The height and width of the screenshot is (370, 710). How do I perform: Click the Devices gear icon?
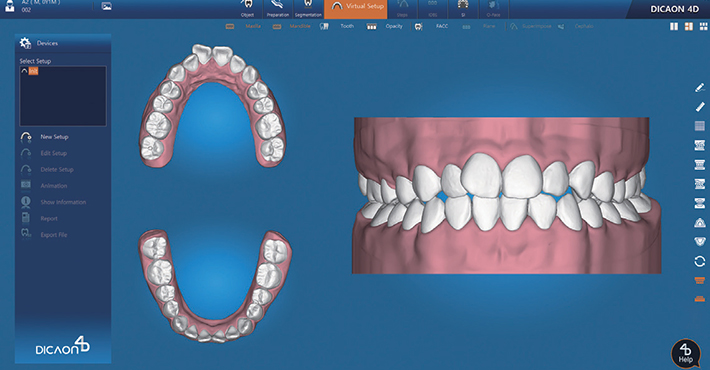pos(25,43)
